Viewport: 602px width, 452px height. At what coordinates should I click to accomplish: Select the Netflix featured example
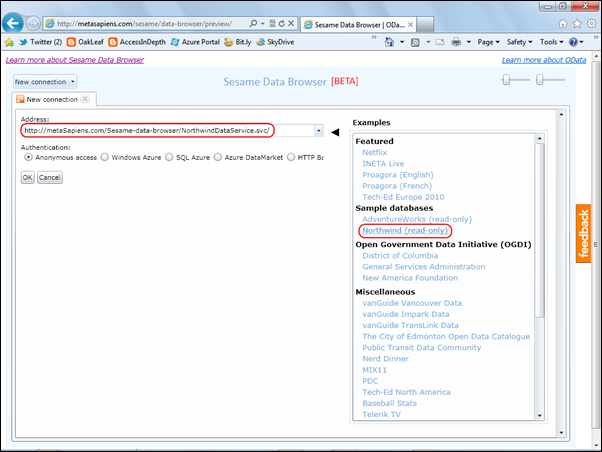pos(375,152)
